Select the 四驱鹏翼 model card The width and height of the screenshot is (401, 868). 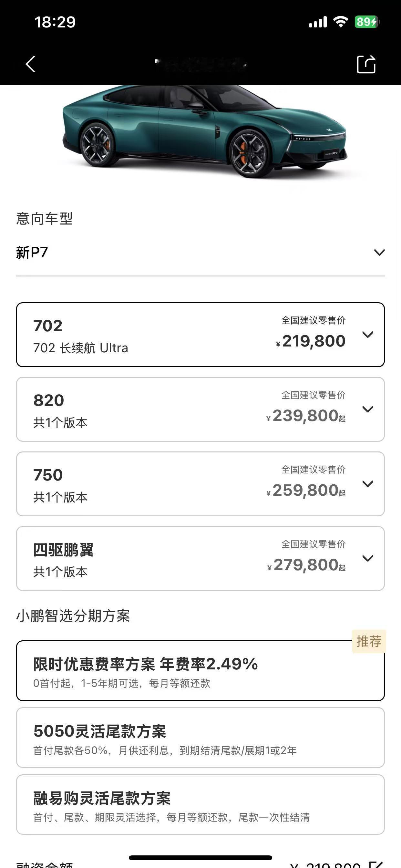(x=200, y=558)
